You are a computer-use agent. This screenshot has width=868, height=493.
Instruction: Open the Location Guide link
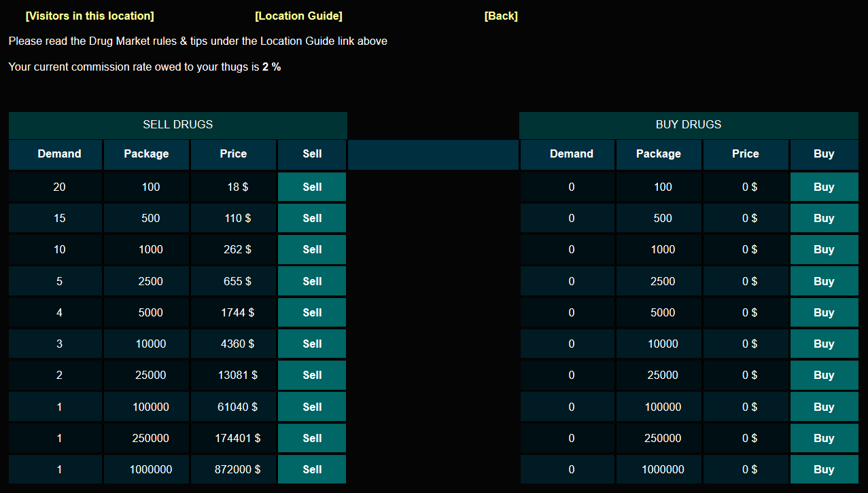click(x=298, y=16)
